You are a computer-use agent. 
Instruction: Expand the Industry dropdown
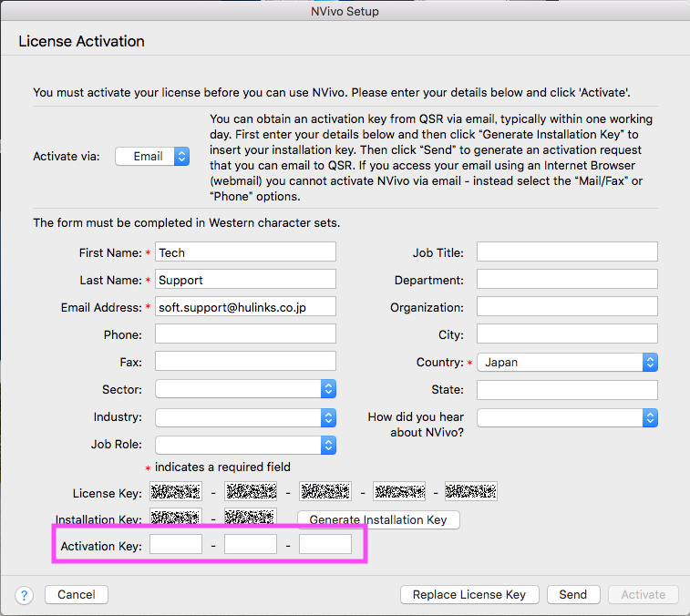coord(245,417)
